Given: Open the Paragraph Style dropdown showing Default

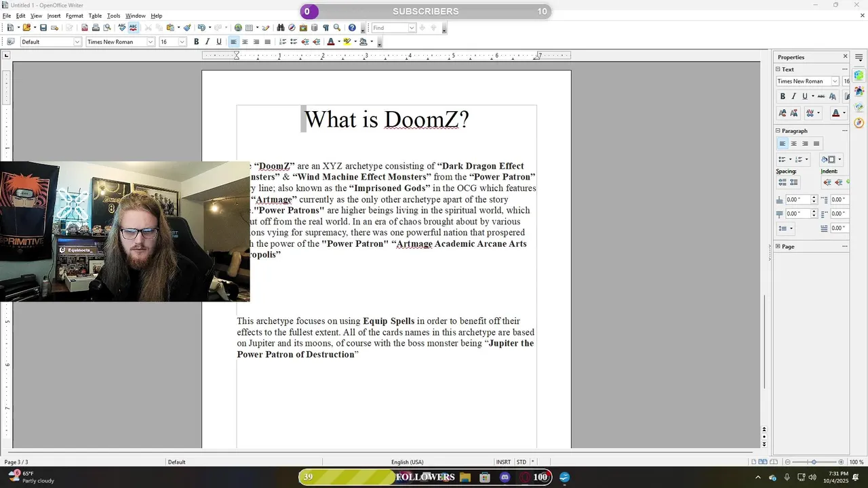Looking at the screenshot, I should pos(77,42).
